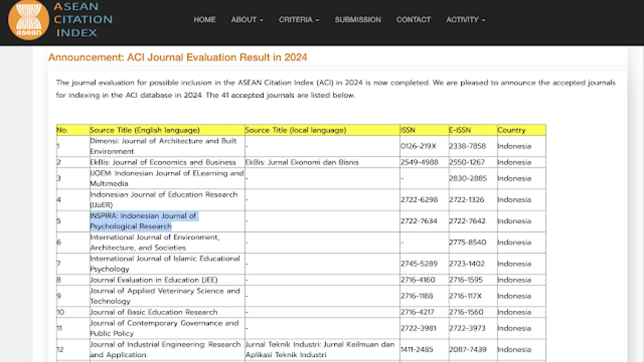Expand the CRITERIA dropdown menu

[299, 20]
